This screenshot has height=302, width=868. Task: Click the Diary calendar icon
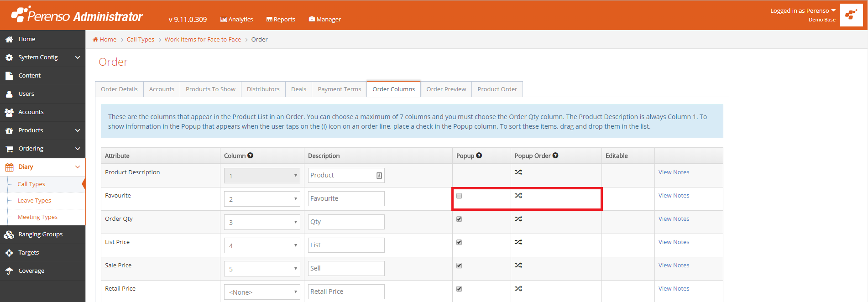9,167
